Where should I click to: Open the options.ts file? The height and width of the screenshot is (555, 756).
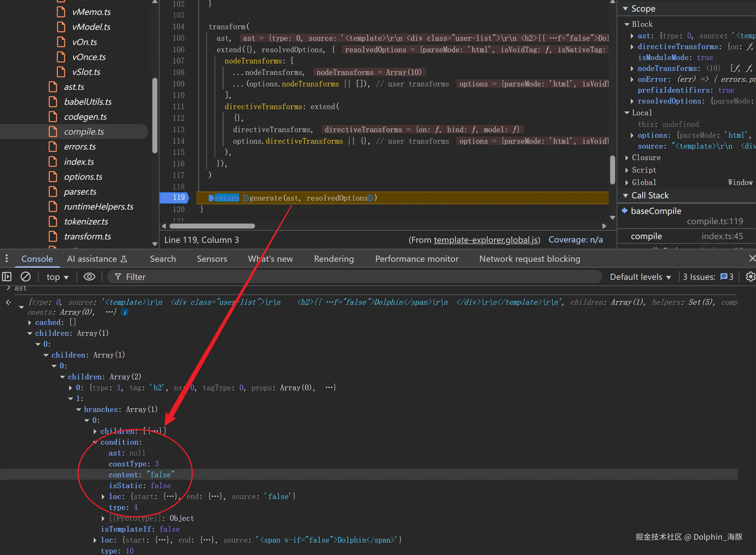click(x=83, y=177)
